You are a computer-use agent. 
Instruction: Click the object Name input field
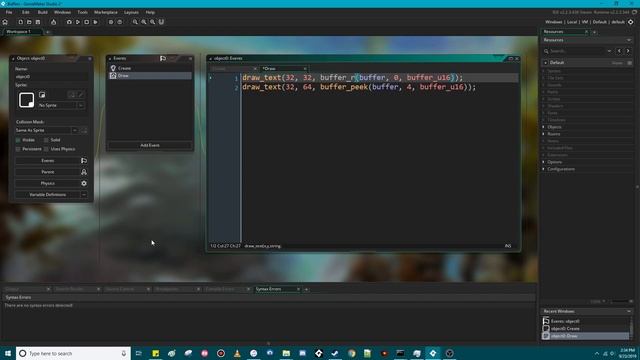pyautogui.click(x=51, y=77)
